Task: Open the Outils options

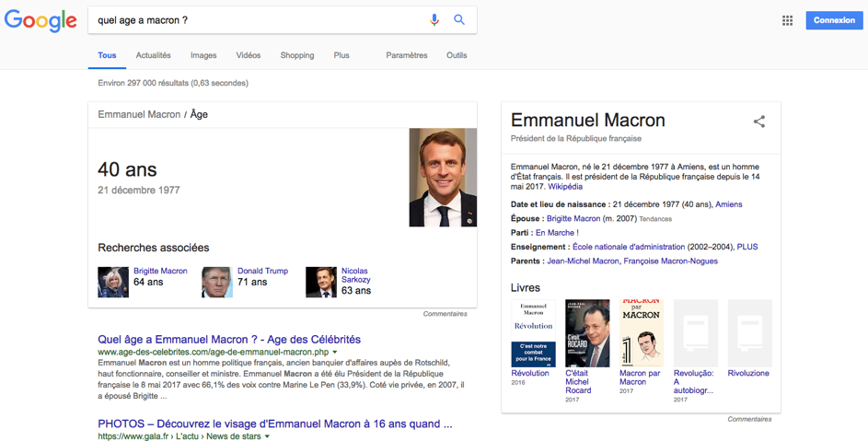Action: pyautogui.click(x=457, y=55)
